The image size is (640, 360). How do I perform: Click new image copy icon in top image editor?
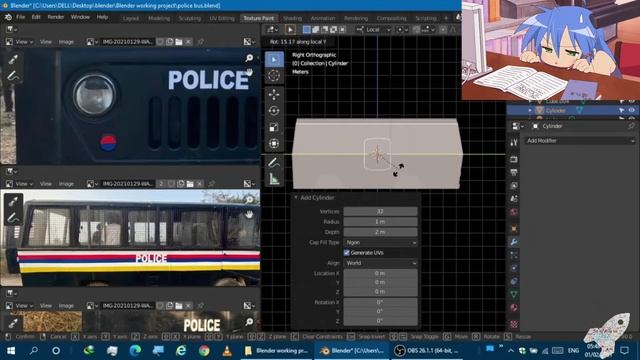169,42
